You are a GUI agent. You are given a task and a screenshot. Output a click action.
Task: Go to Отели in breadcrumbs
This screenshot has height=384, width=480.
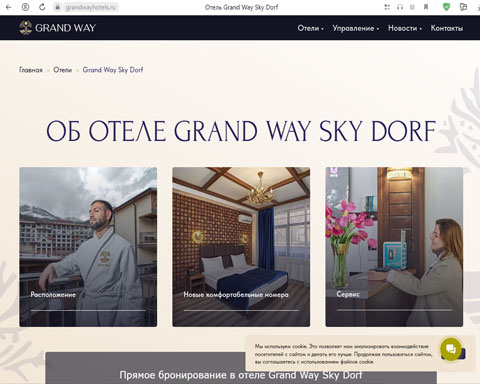pyautogui.click(x=63, y=70)
